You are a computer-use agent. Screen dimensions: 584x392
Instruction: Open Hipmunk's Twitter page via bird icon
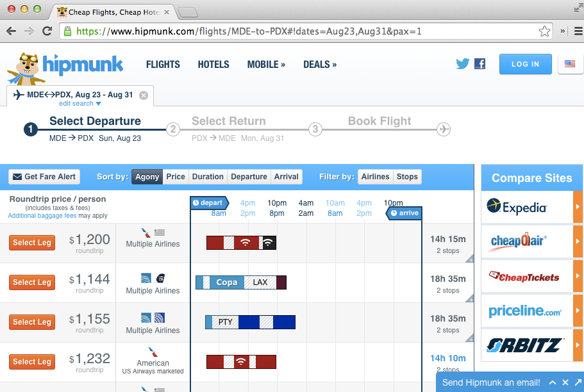[462, 63]
